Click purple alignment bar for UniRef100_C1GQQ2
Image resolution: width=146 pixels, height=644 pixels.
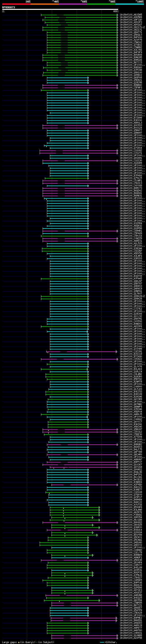pos(79,151)
